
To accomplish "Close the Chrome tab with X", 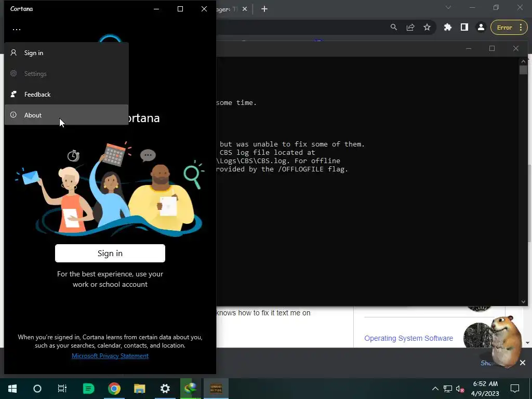I will (x=245, y=9).
